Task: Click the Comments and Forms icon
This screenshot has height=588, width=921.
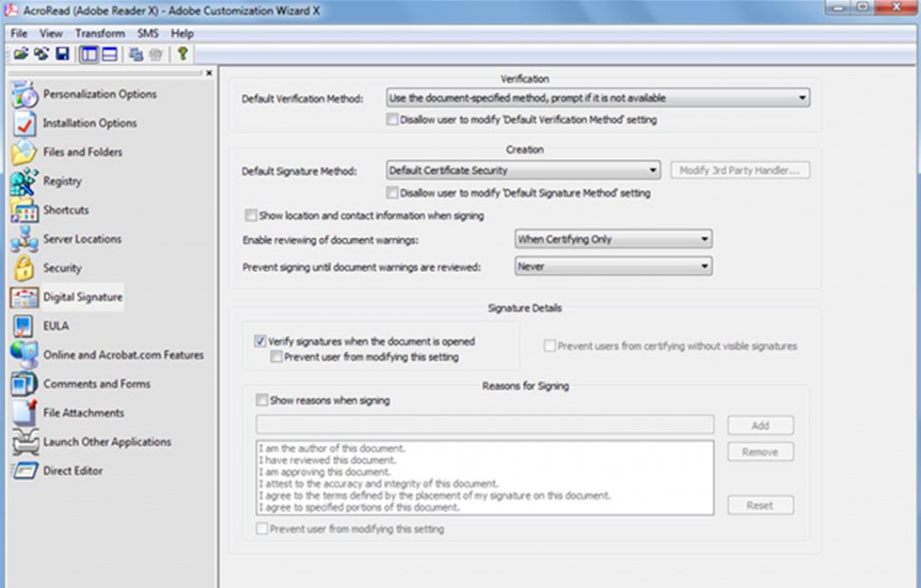Action: coord(24,384)
